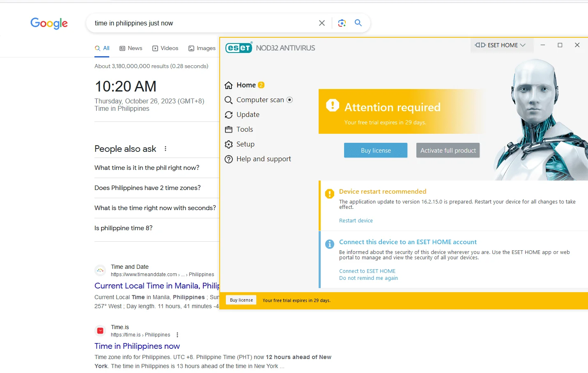Viewport: 588px width, 373px height.
Task: Click Activate full product button
Action: click(448, 150)
